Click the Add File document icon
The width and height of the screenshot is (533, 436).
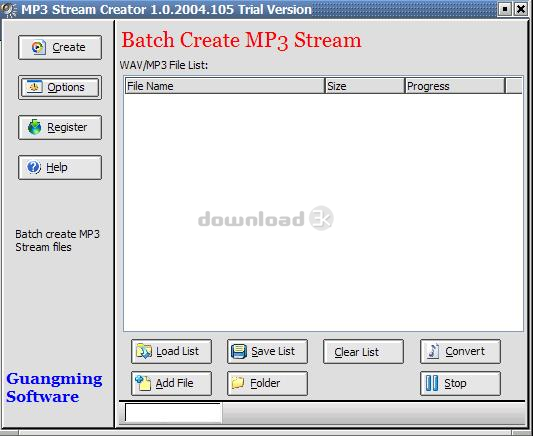pyautogui.click(x=143, y=383)
